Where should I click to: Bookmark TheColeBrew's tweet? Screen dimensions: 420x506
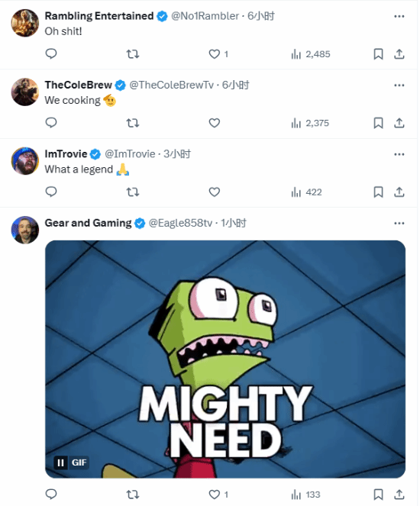[x=378, y=123]
